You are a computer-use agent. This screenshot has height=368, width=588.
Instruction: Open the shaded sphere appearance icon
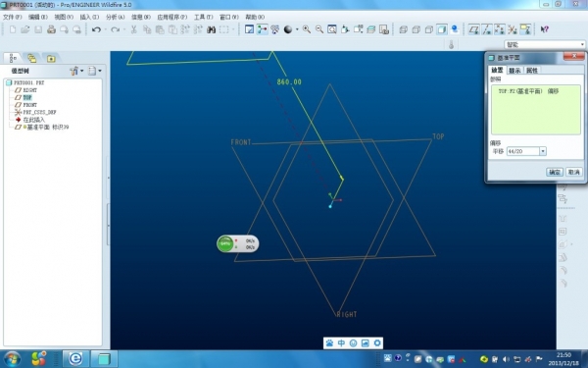pos(288,29)
